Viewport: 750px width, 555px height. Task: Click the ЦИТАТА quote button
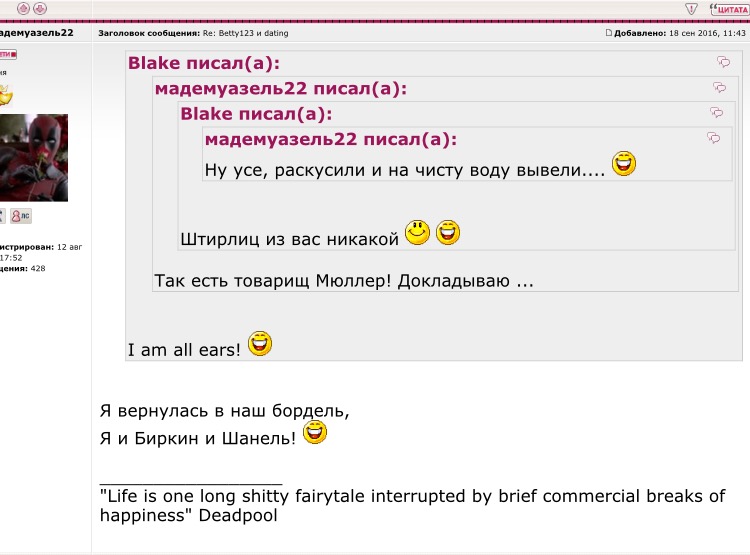[729, 8]
